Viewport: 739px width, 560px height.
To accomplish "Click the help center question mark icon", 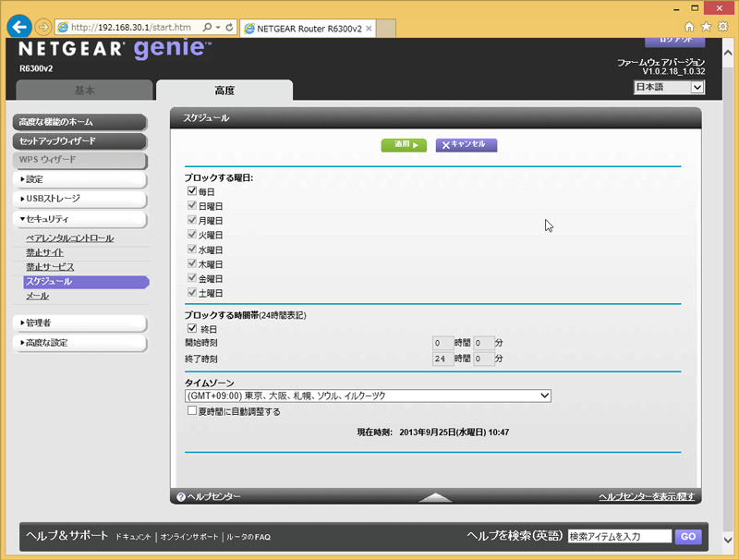I will 181,497.
